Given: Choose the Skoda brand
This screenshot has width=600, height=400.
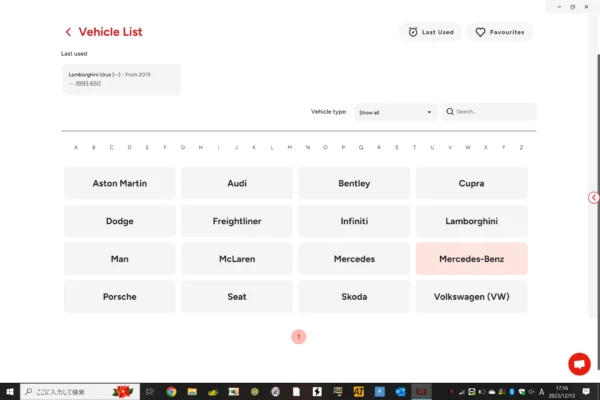Looking at the screenshot, I should coord(354,297).
